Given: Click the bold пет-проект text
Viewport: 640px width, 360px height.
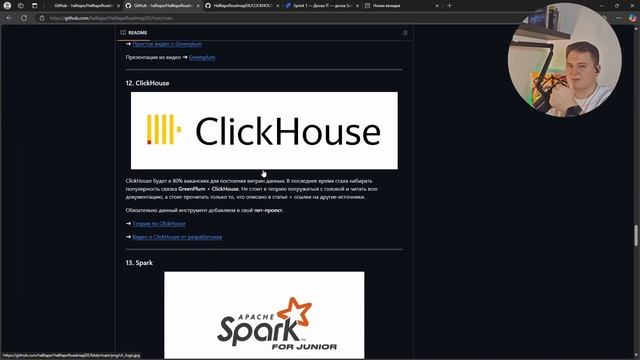Looking at the screenshot, I should point(268,211).
